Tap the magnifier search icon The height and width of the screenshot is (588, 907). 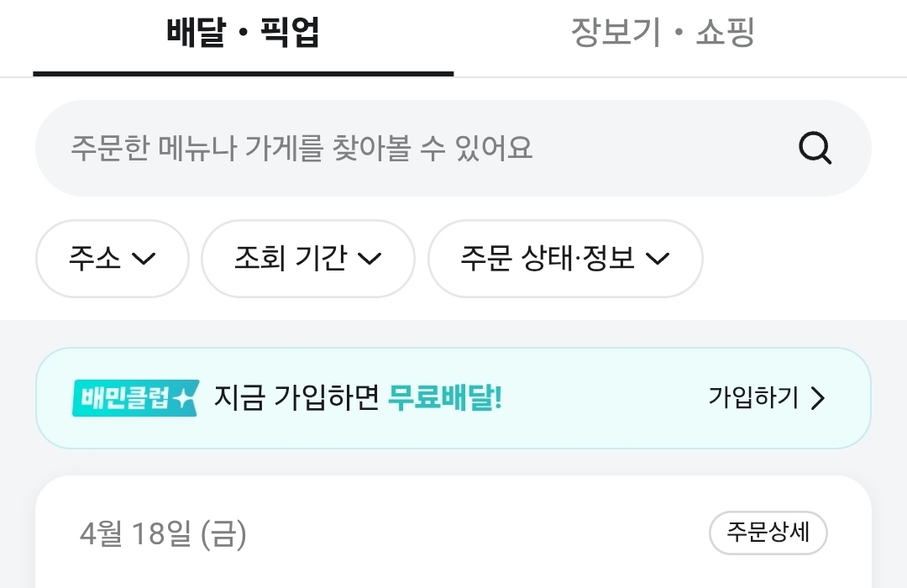tap(815, 148)
